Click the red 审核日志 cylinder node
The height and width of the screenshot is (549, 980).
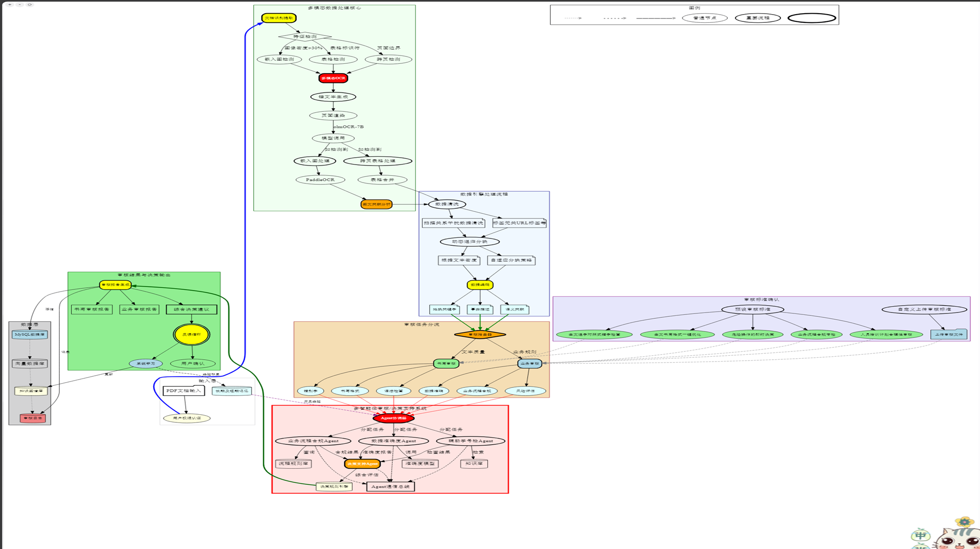point(33,418)
